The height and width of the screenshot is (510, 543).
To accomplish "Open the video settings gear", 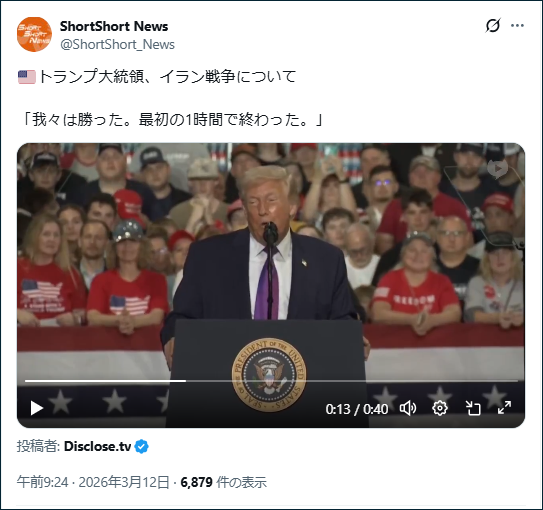I will coord(440,408).
